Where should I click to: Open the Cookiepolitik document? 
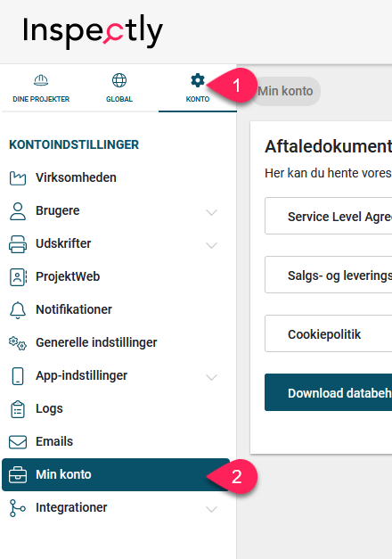[x=328, y=333]
